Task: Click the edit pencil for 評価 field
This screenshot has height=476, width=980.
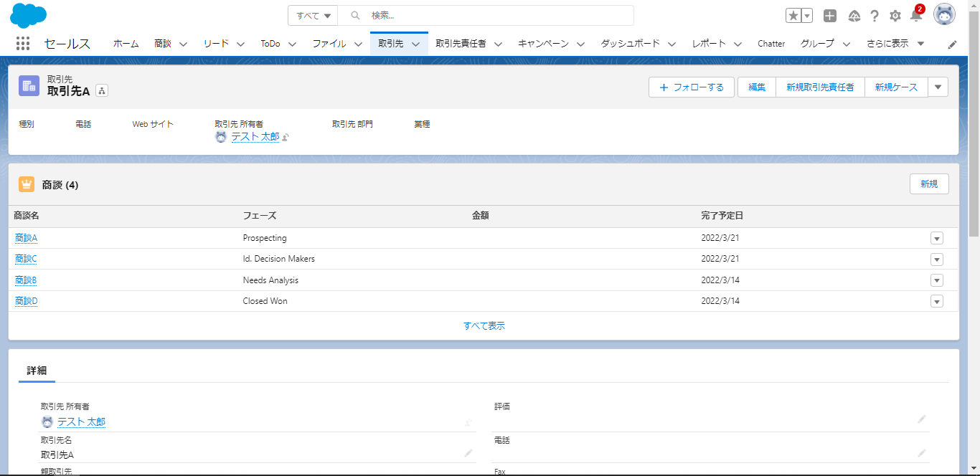Action: pyautogui.click(x=922, y=419)
